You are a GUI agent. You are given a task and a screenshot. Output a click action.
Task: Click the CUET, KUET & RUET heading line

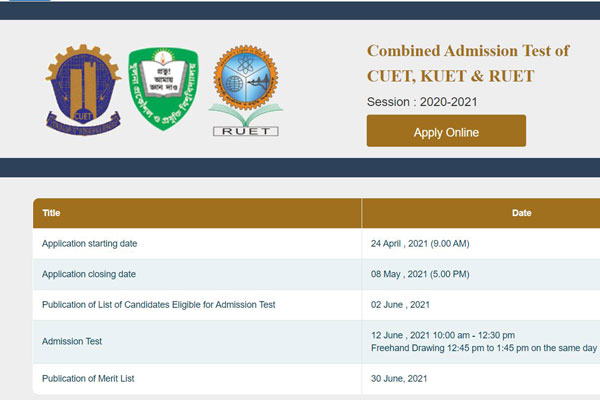(x=450, y=76)
